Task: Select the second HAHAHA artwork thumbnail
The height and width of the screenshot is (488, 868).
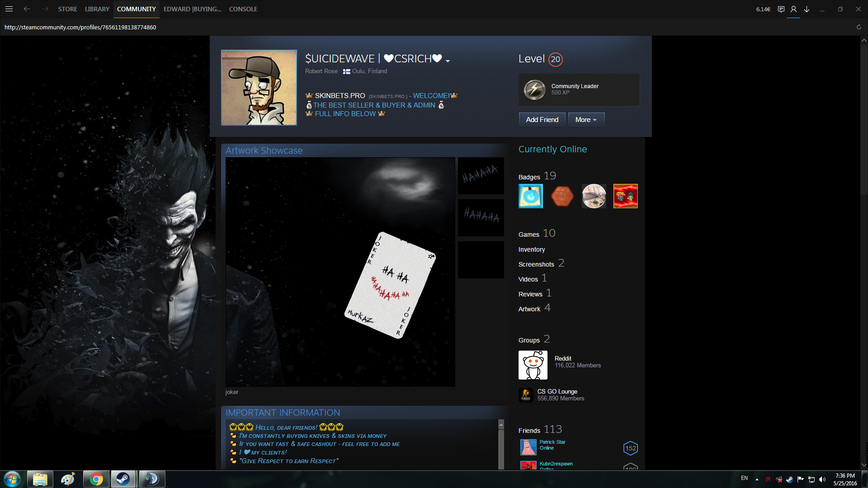Action: coord(481,217)
